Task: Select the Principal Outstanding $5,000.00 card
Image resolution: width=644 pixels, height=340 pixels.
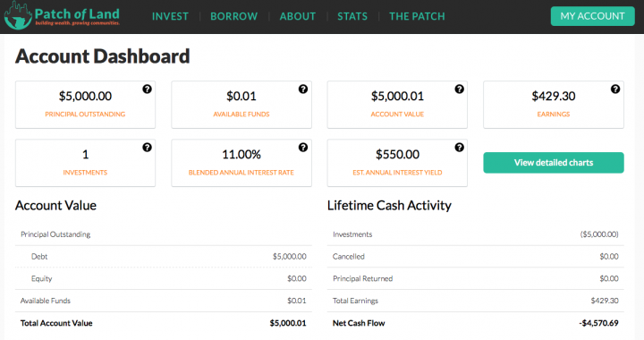Action: [85, 105]
